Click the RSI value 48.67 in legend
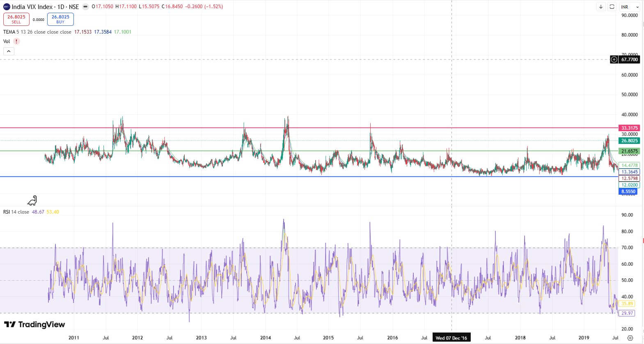This screenshot has height=344, width=644. point(38,212)
